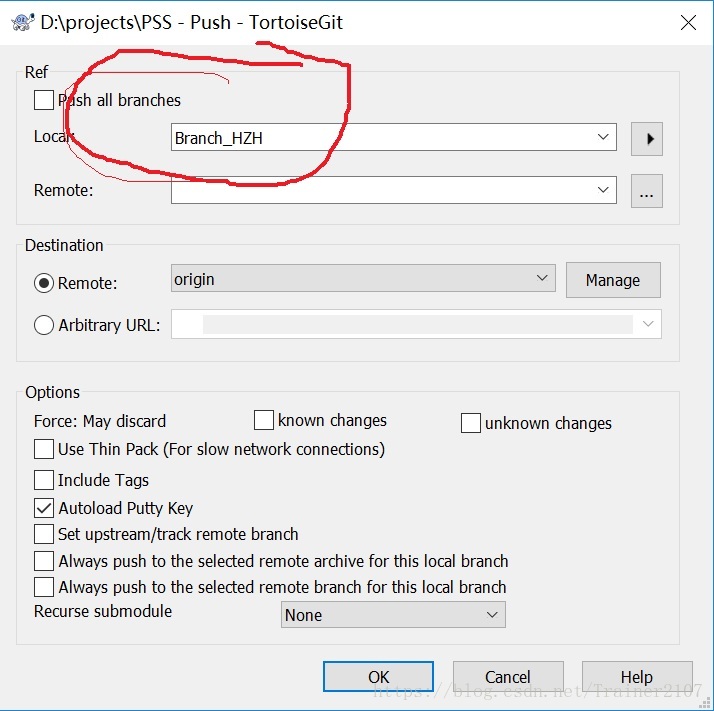The width and height of the screenshot is (714, 711).
Task: Tick the unknown changes force checkbox
Action: [x=471, y=423]
